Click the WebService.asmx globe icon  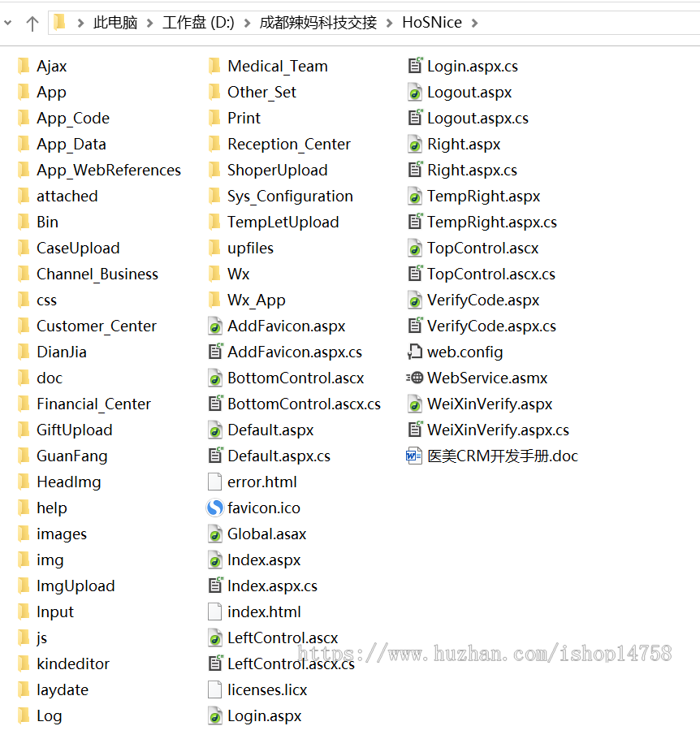pos(414,378)
